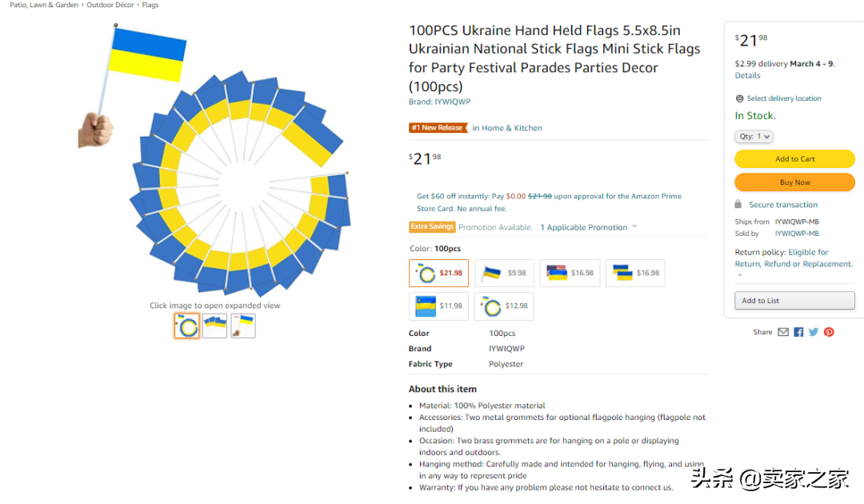Click the yellow Add to Cart button
The image size is (864, 504).
point(794,158)
